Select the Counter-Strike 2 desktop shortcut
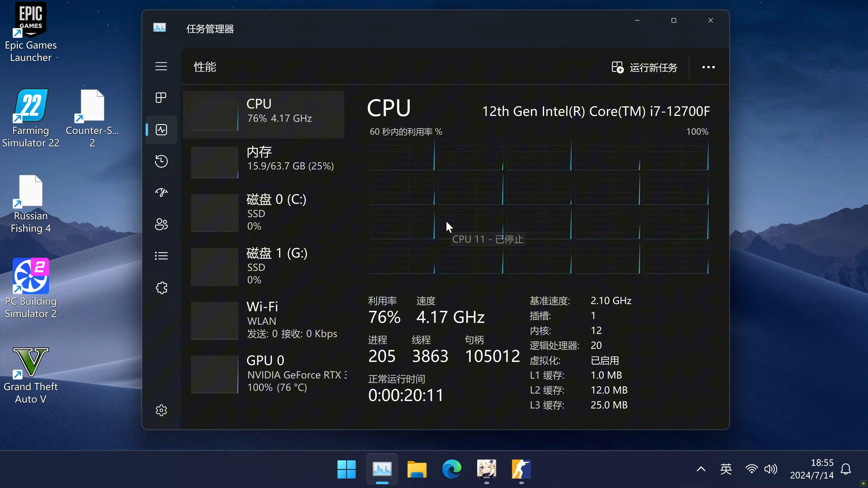 92,118
